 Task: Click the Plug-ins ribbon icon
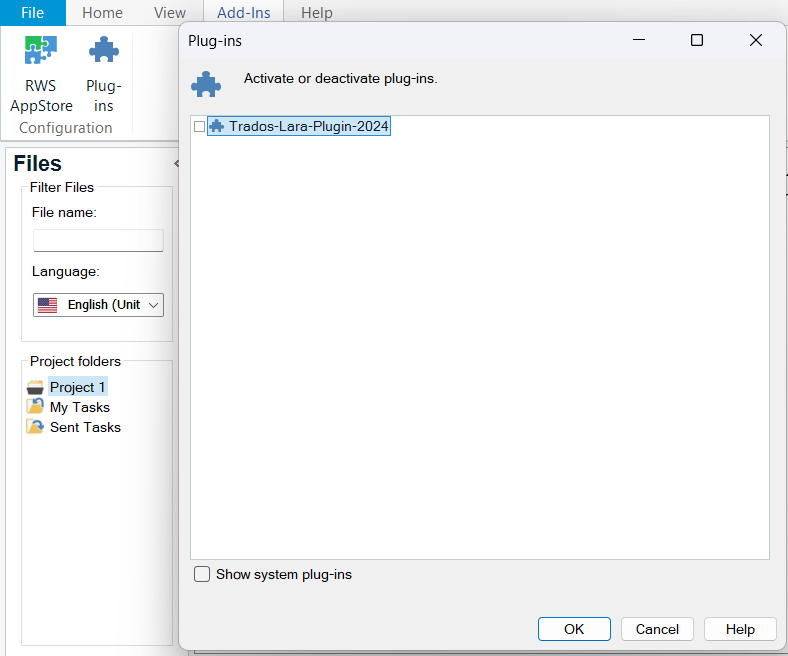click(103, 51)
